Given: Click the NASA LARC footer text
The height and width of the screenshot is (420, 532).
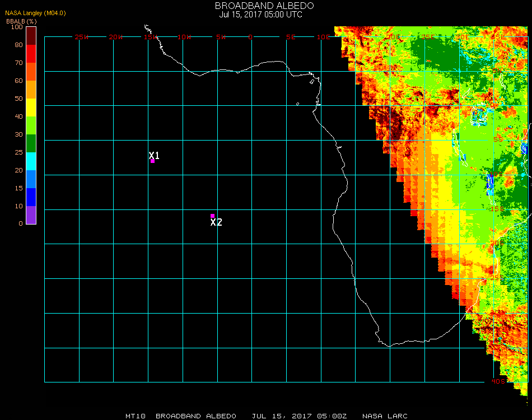Looking at the screenshot, I should (x=385, y=416).
